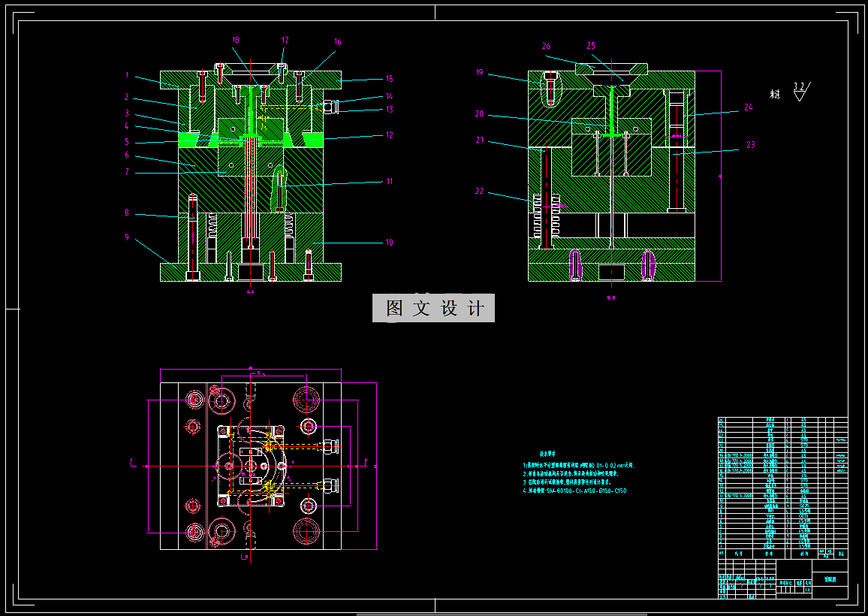Click part callout number 24
868x616 pixels.
[x=749, y=107]
